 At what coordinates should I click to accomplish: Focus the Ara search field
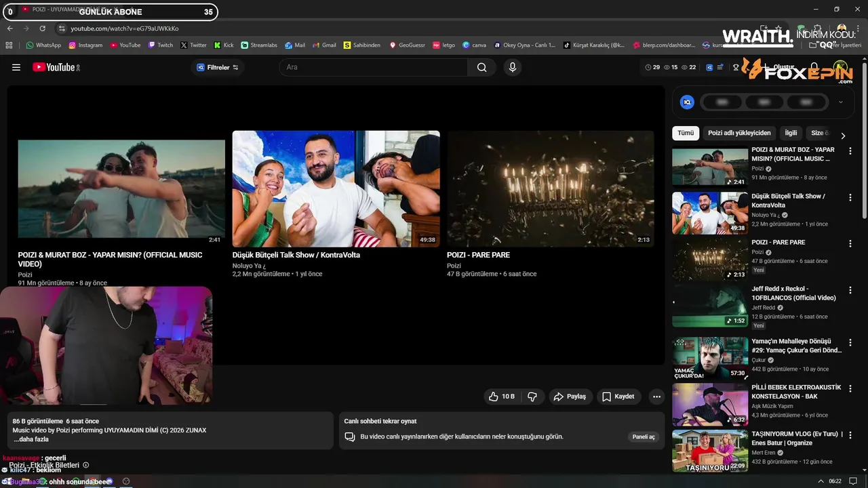coord(373,67)
